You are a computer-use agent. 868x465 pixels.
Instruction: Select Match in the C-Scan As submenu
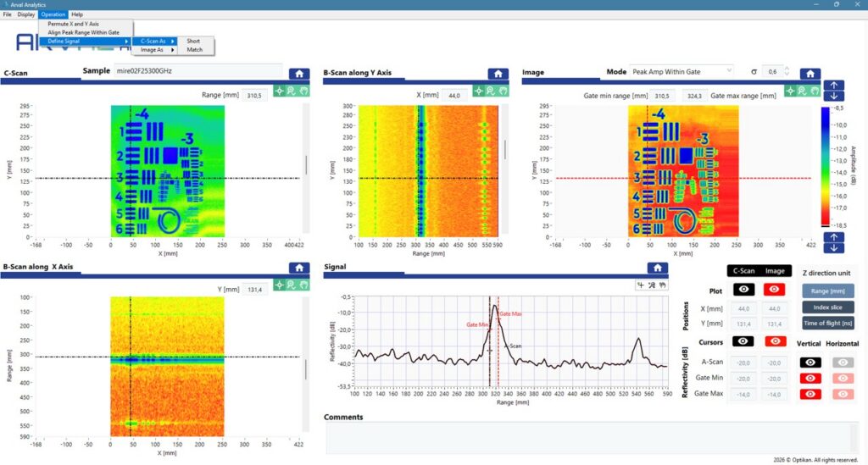coord(196,50)
